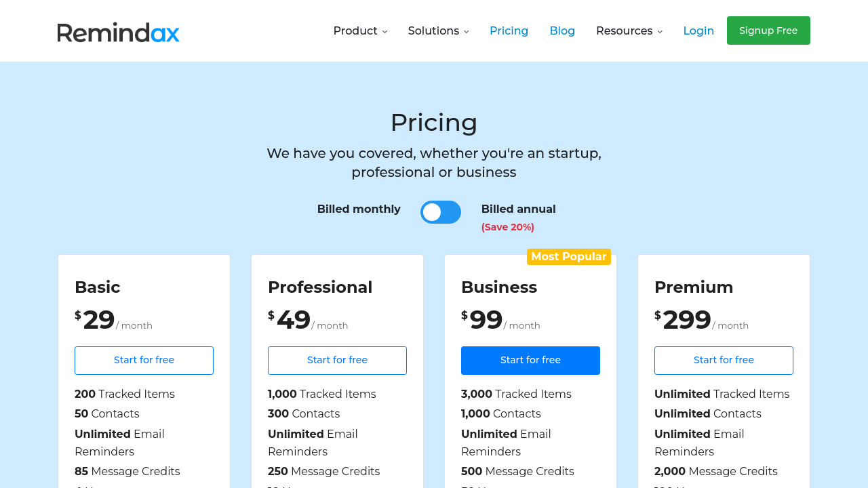Click the Most Popular badge
868x488 pixels.
[x=568, y=257]
